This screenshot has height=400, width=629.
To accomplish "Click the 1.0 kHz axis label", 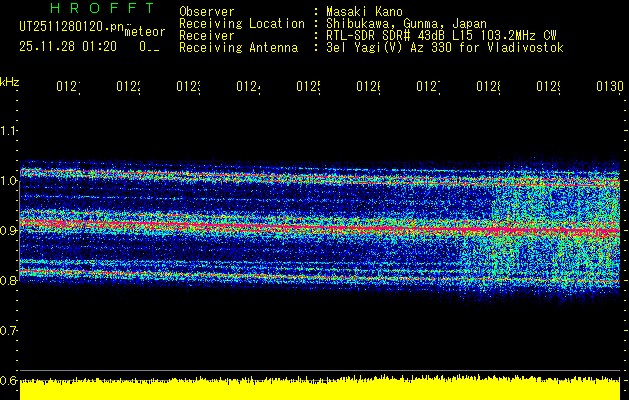I will [x=8, y=180].
